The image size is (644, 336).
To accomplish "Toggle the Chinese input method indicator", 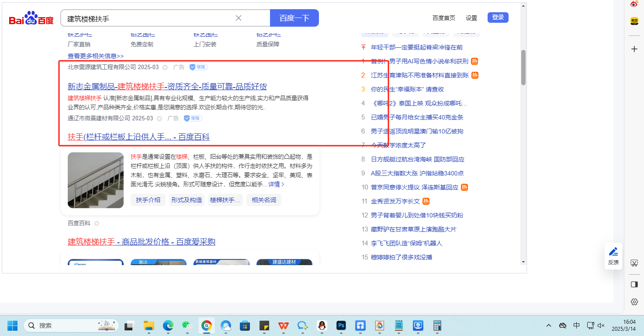I will pos(576,325).
